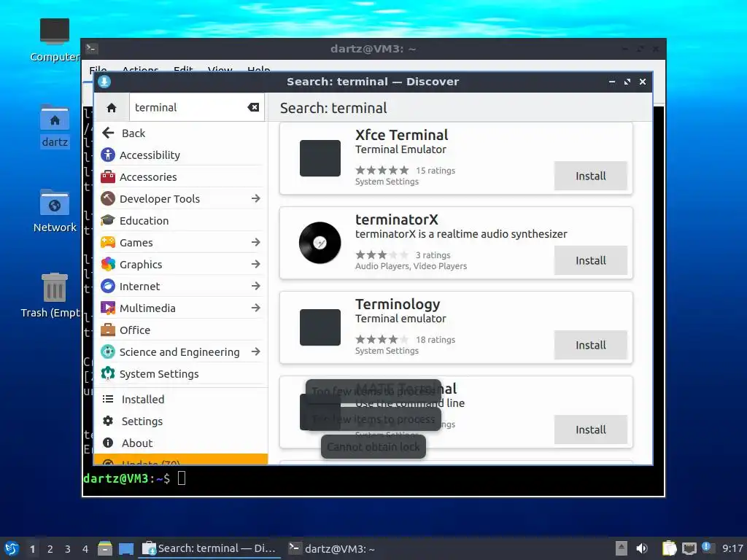Screen dimensions: 747x560
Task: Expand Science and Engineering subcategories arrow
Action: 256,352
